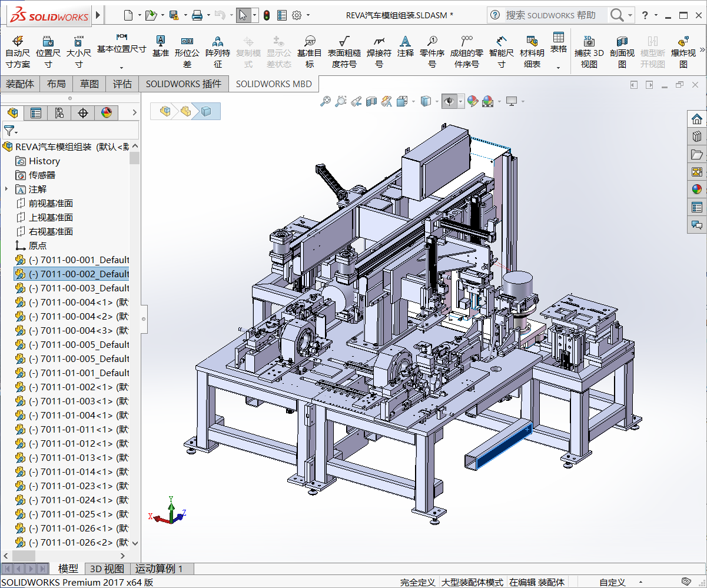Open the PropertyManager panel tab
This screenshot has width=707, height=588.
tap(36, 112)
